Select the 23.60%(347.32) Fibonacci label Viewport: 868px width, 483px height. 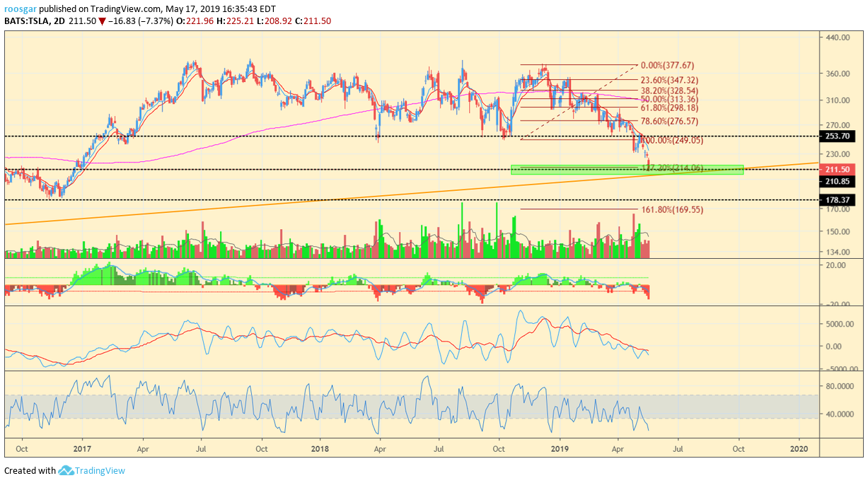pos(669,81)
